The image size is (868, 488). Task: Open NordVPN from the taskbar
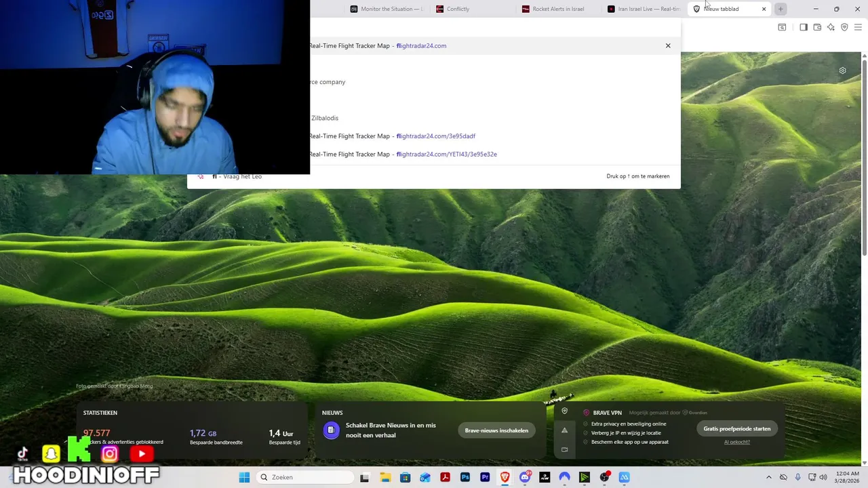point(564,477)
